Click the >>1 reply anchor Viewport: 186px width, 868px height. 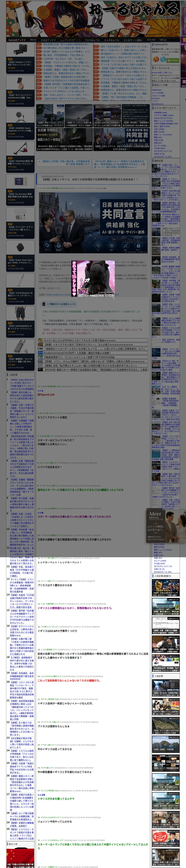(40, 391)
